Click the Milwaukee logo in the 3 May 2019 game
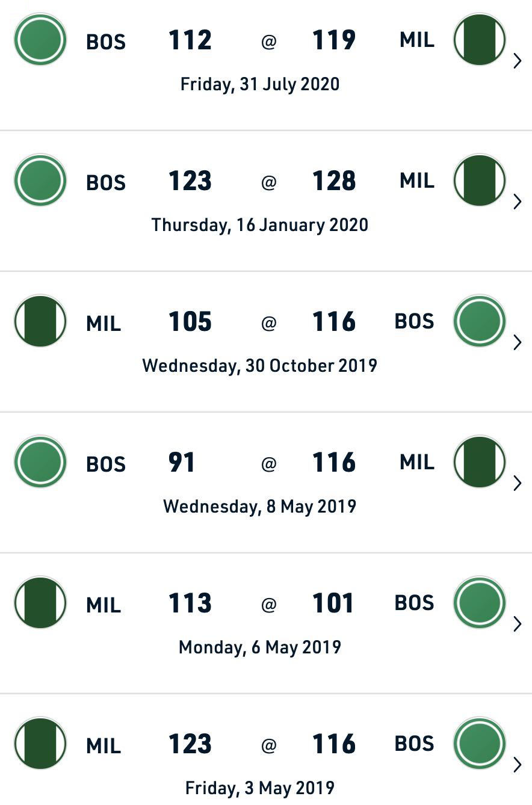 40,743
